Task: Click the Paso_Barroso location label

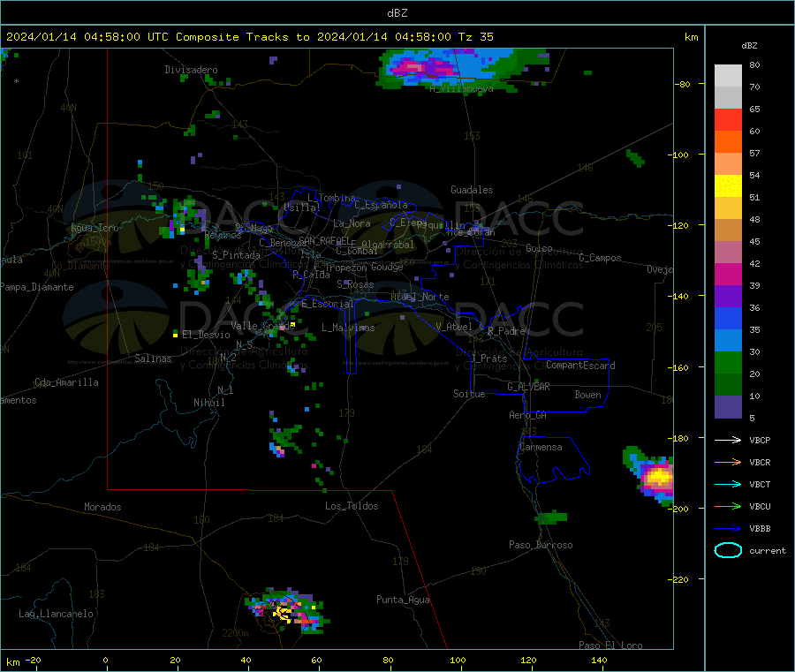Action: [541, 546]
